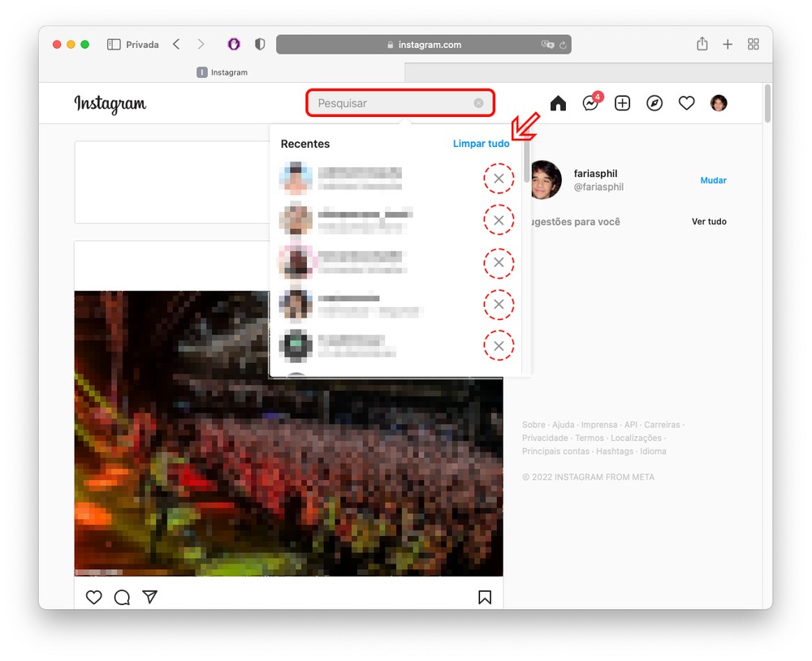
Task: Click the Pesquisar search field
Action: coord(390,103)
